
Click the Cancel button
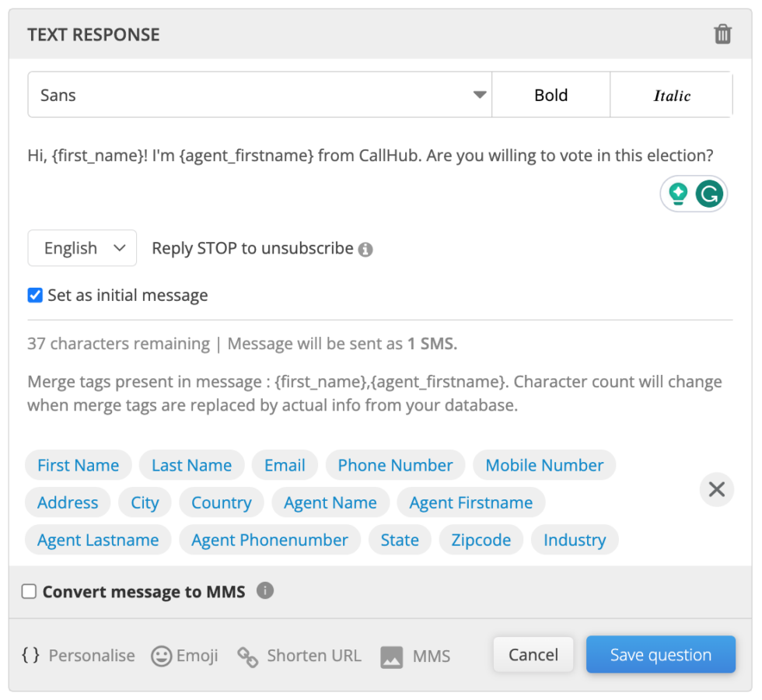point(533,655)
